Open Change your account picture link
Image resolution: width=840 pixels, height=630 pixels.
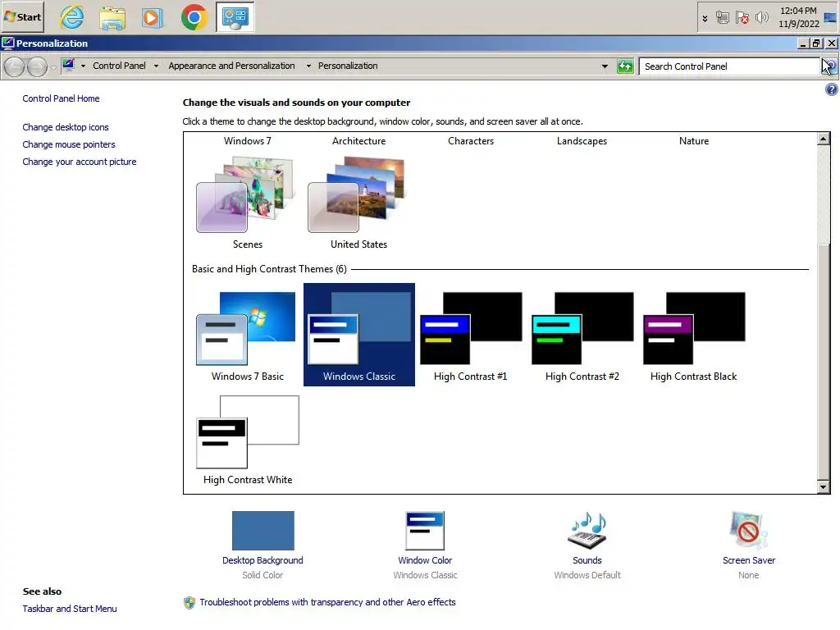[x=80, y=162]
